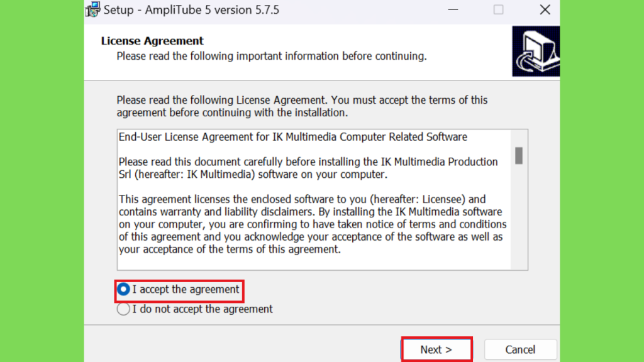
Task: Click paragraph beginning Please read this document
Action: [x=308, y=168]
